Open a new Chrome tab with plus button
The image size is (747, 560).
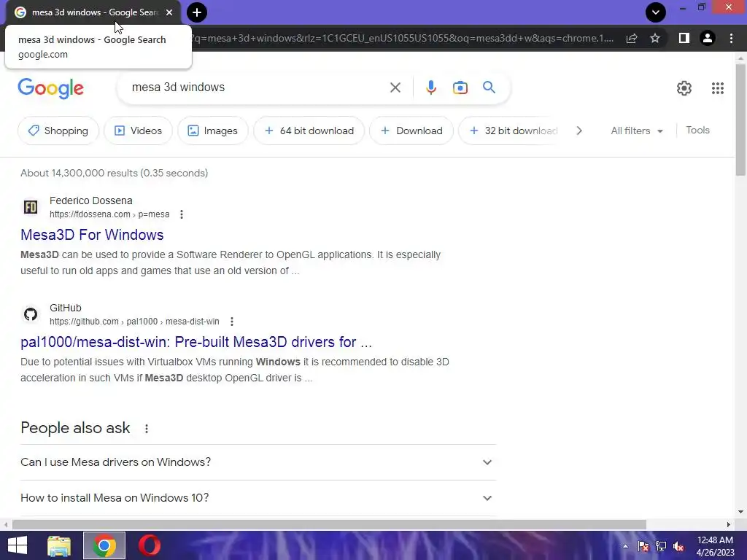197,12
